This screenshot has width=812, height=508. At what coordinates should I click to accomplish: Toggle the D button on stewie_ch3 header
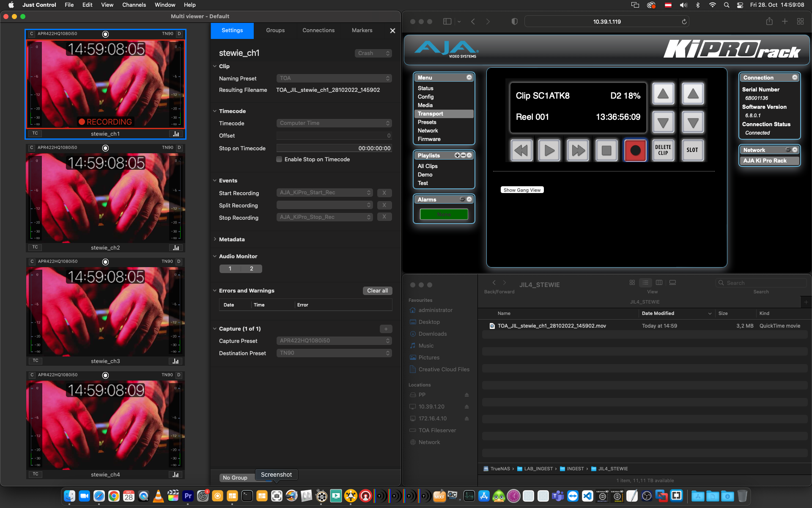(x=179, y=262)
